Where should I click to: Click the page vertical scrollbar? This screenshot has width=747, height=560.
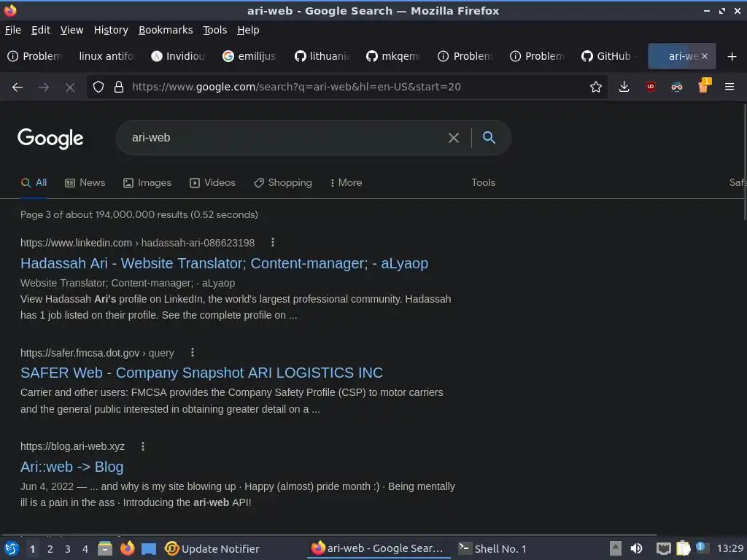coord(744,162)
